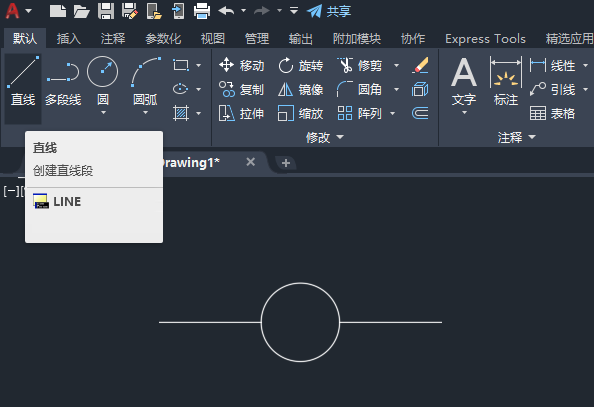Viewport: 594px width, 407px height.
Task: Click the 拉伸 stretch tool
Action: (x=242, y=113)
